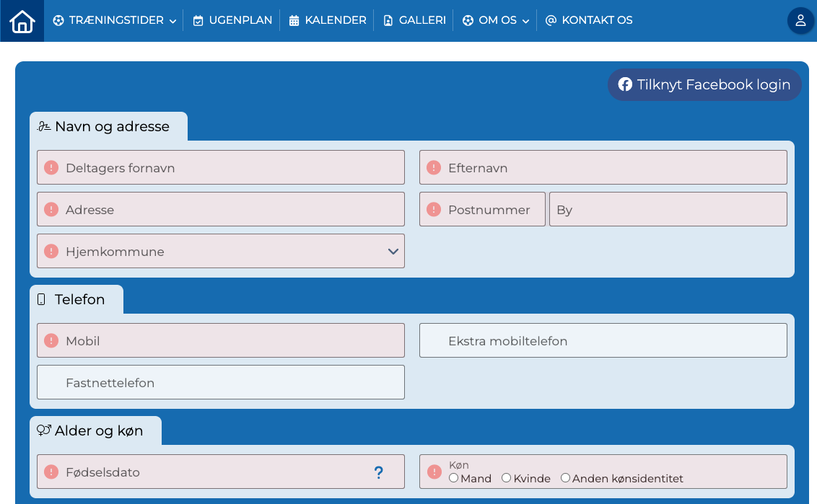Click the Tilknyt Facebook login button

pyautogui.click(x=704, y=84)
